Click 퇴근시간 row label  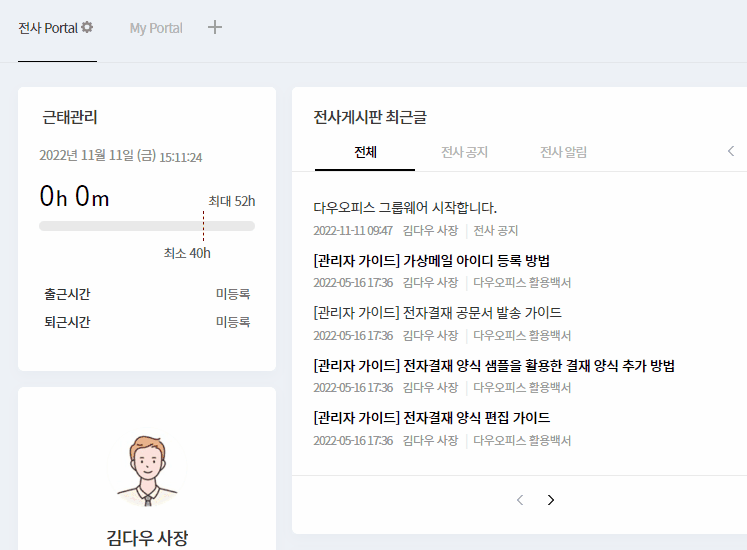67,322
